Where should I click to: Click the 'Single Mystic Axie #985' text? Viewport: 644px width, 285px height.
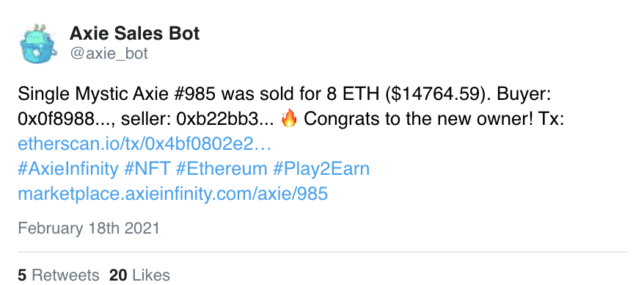coord(117,95)
